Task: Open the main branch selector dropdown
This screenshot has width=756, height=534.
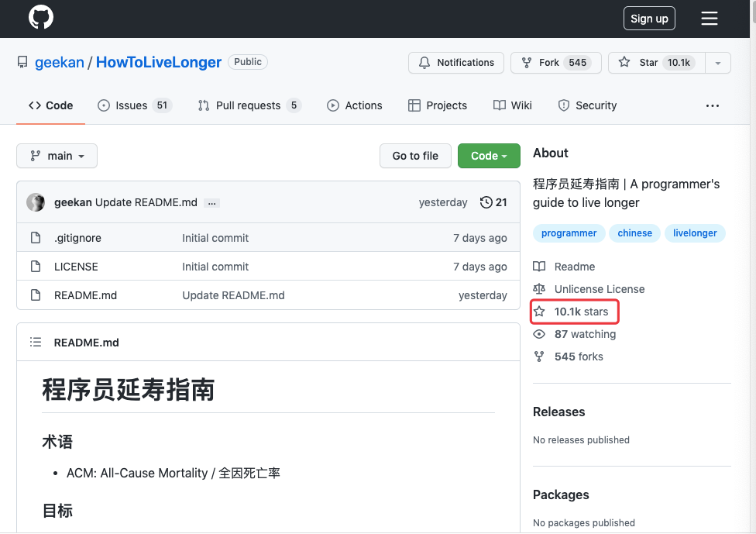Action: [x=57, y=156]
